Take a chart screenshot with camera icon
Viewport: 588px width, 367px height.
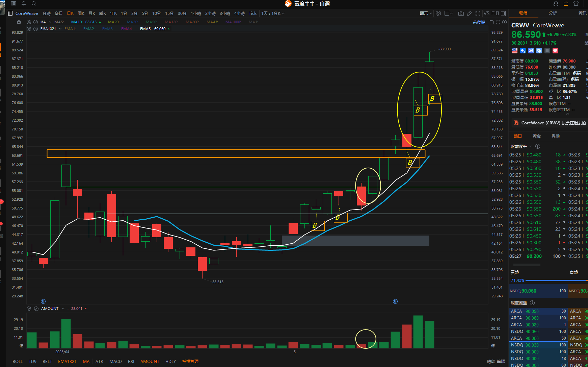point(461,14)
